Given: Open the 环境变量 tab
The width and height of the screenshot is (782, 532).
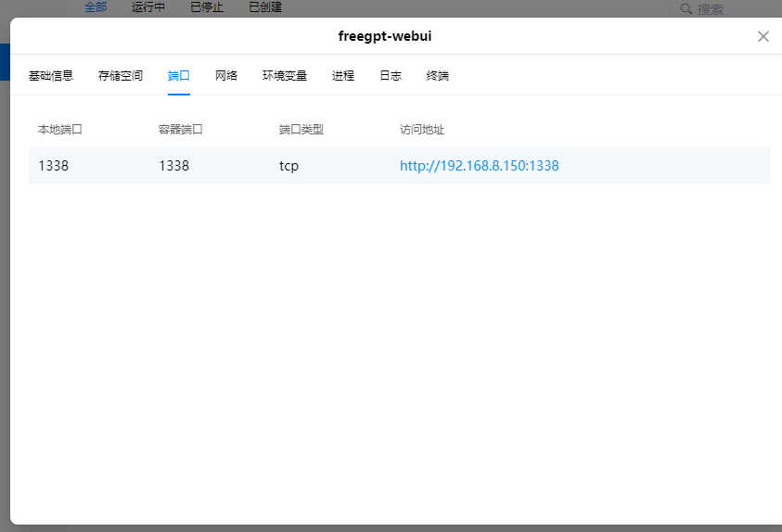Looking at the screenshot, I should click(285, 76).
